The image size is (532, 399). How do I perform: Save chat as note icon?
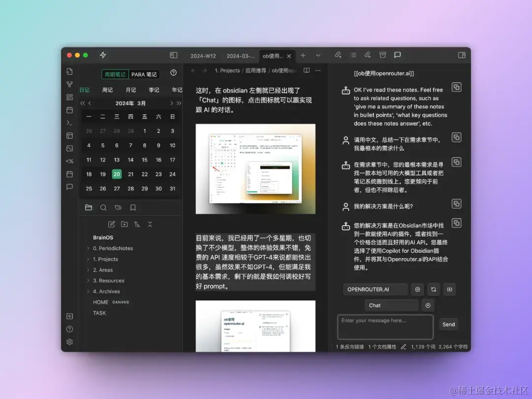pos(450,290)
